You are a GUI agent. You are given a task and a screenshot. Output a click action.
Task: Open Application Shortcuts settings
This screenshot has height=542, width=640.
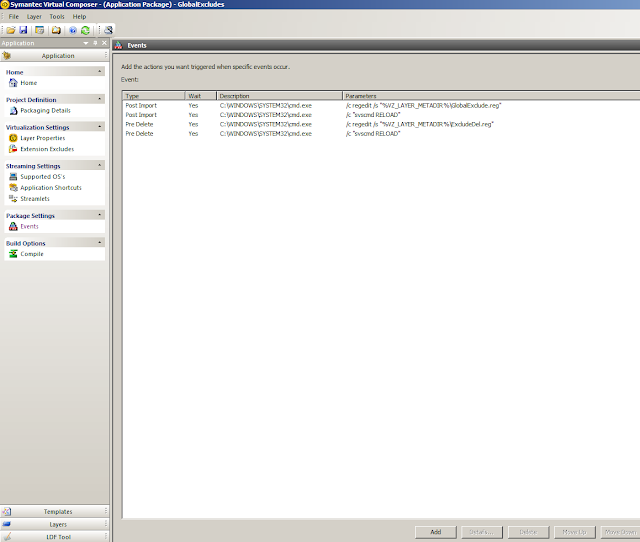(51, 188)
